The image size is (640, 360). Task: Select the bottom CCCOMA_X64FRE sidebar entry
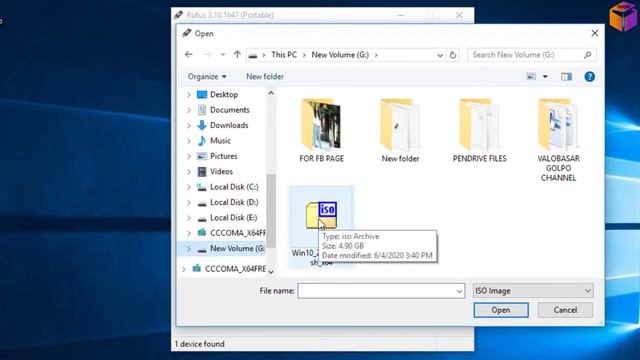pyautogui.click(x=235, y=269)
